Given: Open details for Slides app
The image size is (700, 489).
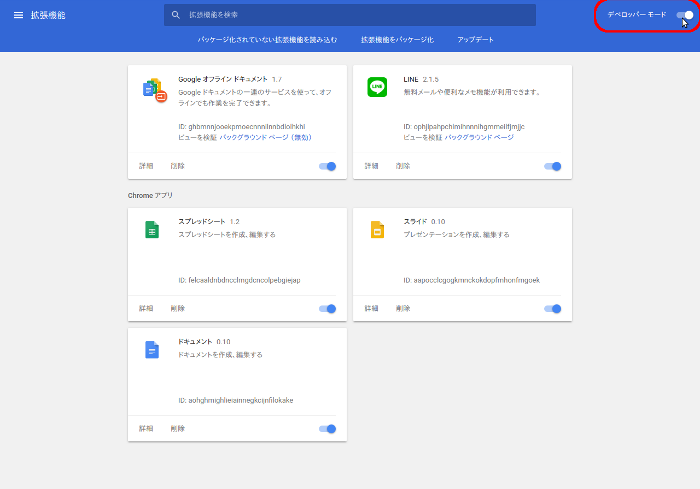Looking at the screenshot, I should pos(371,309).
